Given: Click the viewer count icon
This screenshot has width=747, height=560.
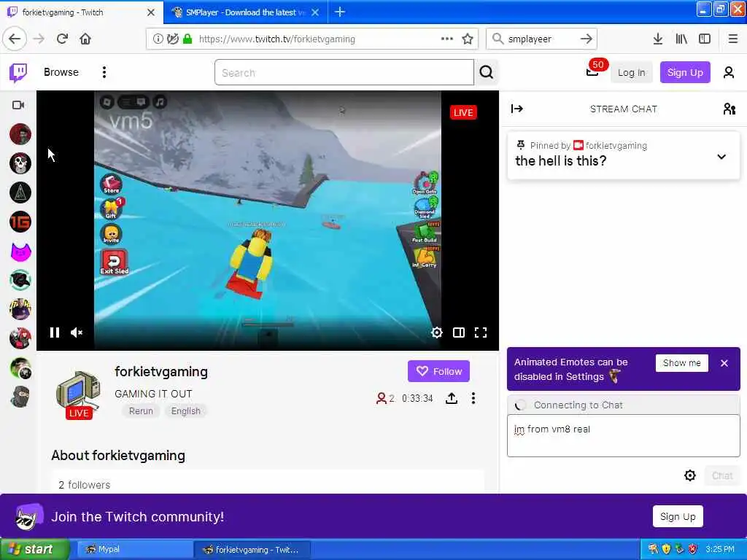Looking at the screenshot, I should point(381,398).
